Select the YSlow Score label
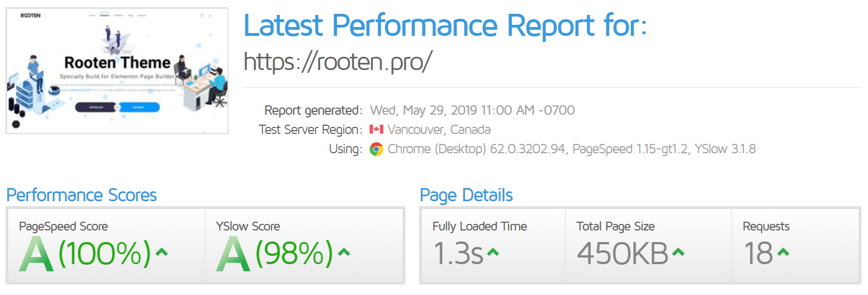 click(248, 226)
